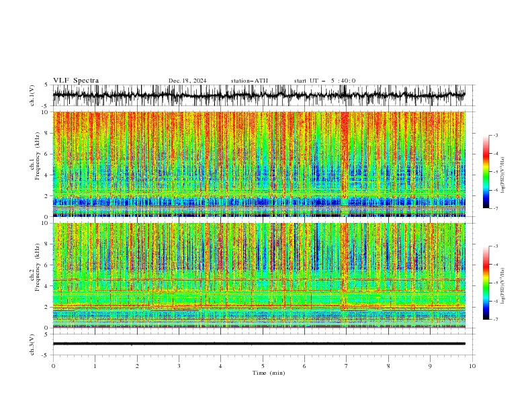
Task: Click the time axis tick label "2"
Action: [137, 366]
